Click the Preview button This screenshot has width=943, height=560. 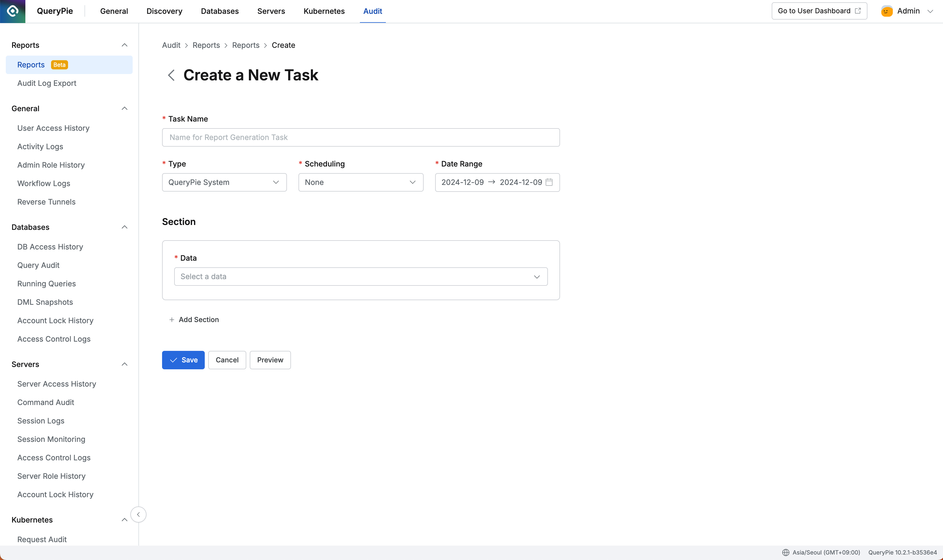pos(270,360)
